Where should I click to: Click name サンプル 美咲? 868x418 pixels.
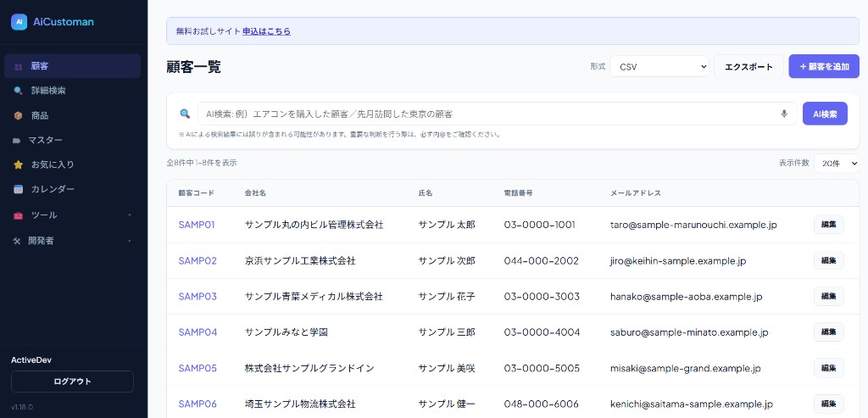coord(447,368)
